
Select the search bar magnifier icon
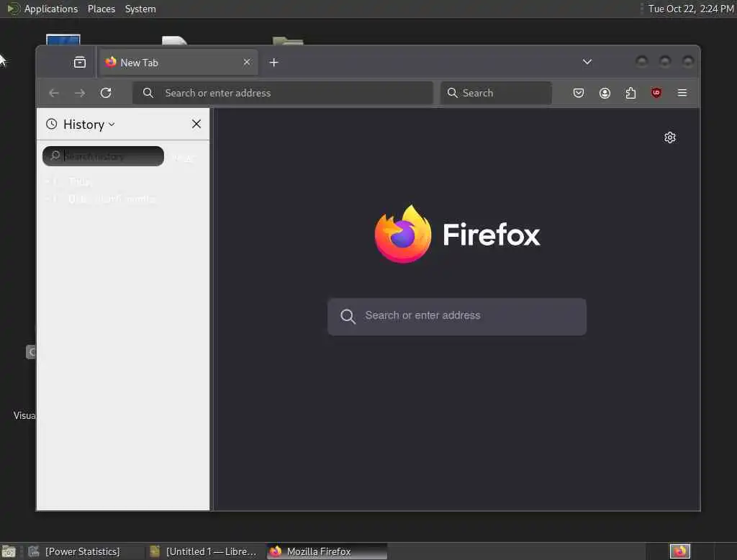452,93
